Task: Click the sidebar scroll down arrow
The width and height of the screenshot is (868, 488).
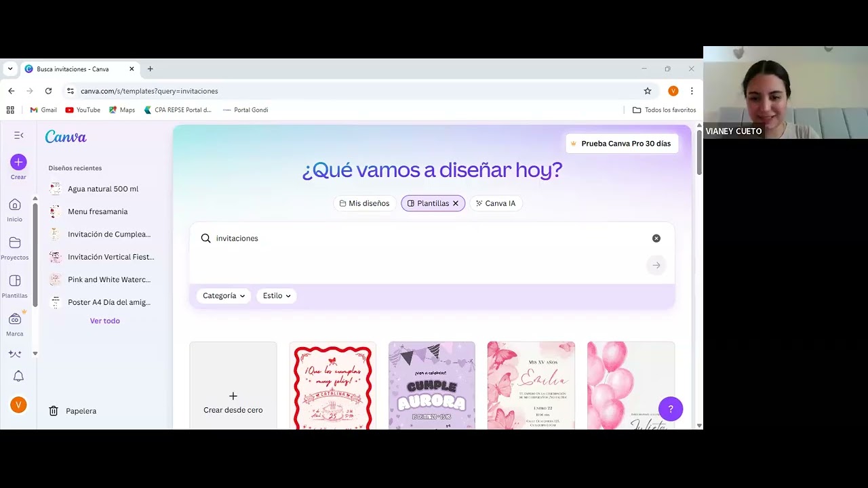Action: (35, 354)
